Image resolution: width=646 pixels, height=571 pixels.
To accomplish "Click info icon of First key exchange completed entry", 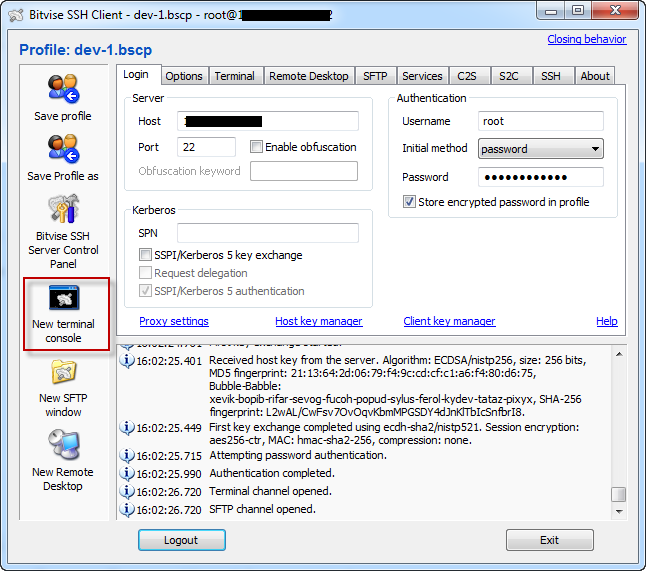I will pyautogui.click(x=127, y=428).
